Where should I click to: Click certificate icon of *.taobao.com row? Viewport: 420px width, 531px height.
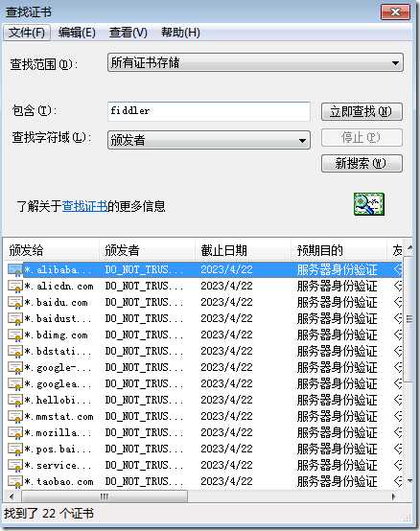point(15,481)
